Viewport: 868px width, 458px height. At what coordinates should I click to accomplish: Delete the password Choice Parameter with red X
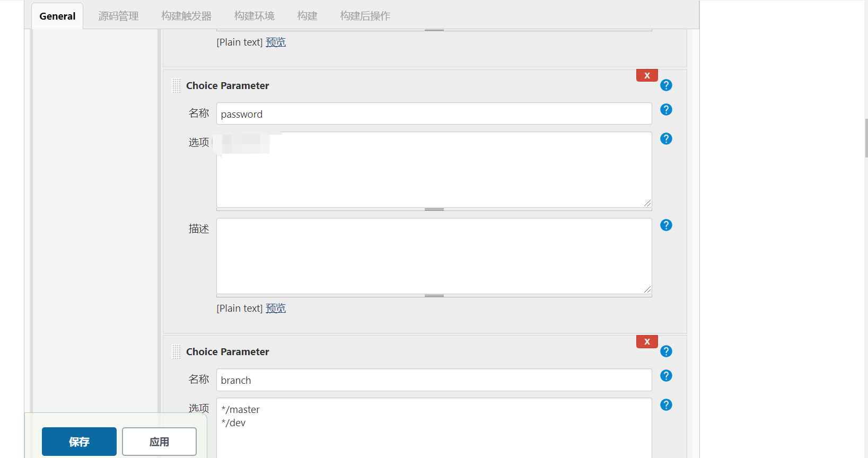[x=647, y=75]
